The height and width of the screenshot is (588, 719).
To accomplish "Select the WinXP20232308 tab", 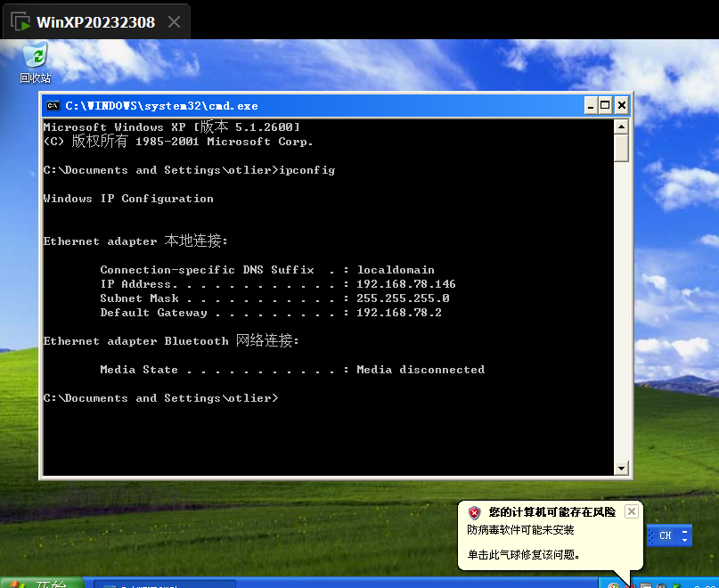I will 96,22.
